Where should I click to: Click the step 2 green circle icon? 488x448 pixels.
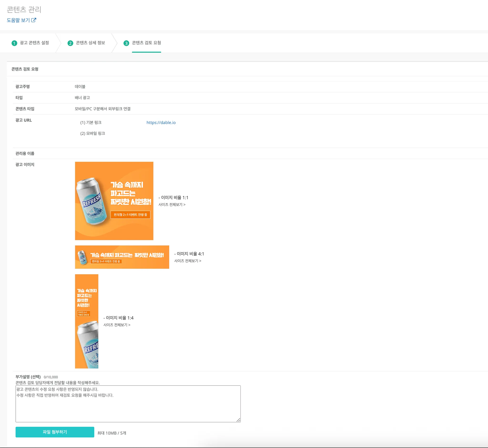coord(70,43)
